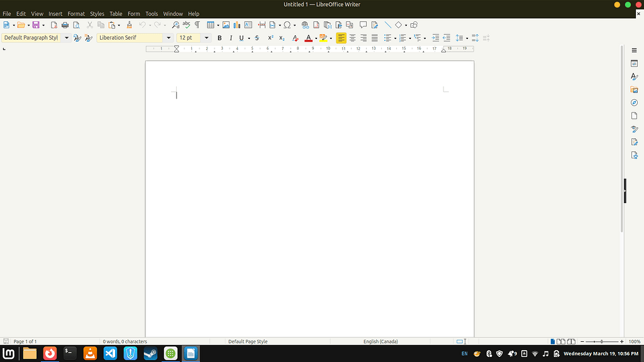Open the Format menu
The height and width of the screenshot is (362, 644).
tap(76, 13)
